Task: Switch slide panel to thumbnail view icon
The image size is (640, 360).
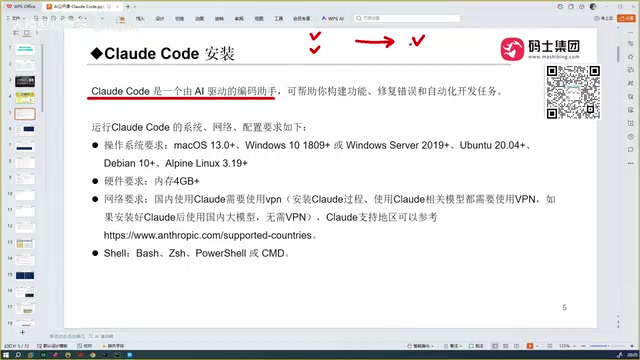Action: 27,33
